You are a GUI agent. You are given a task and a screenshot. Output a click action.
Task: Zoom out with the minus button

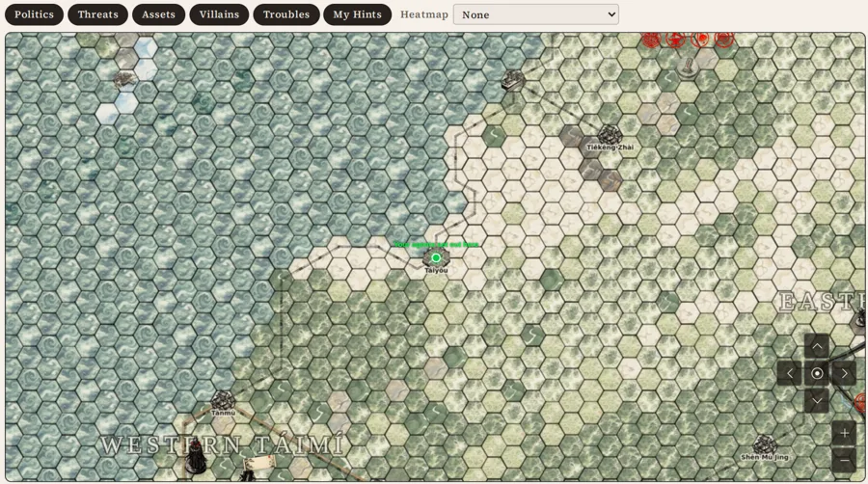[844, 460]
